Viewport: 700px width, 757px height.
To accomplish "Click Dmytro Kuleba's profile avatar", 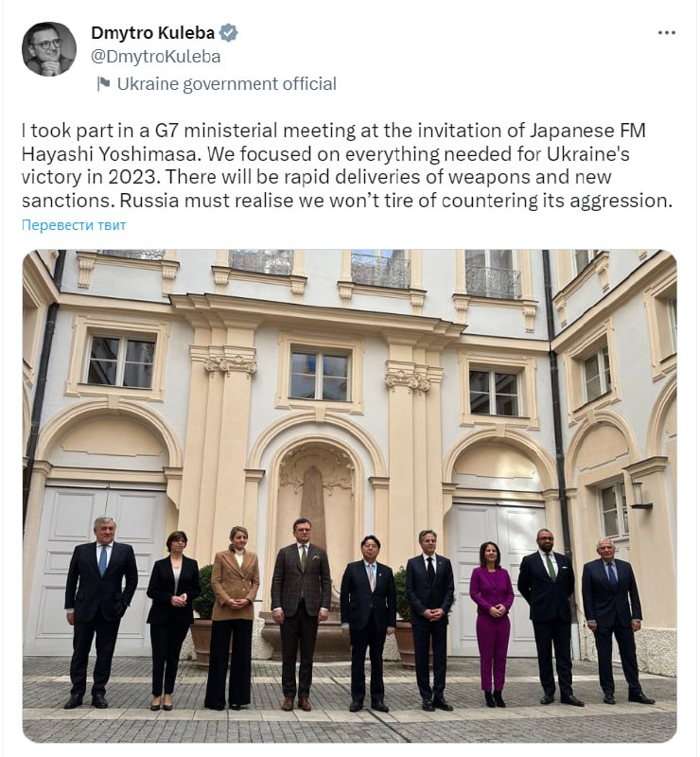I will click(x=49, y=49).
